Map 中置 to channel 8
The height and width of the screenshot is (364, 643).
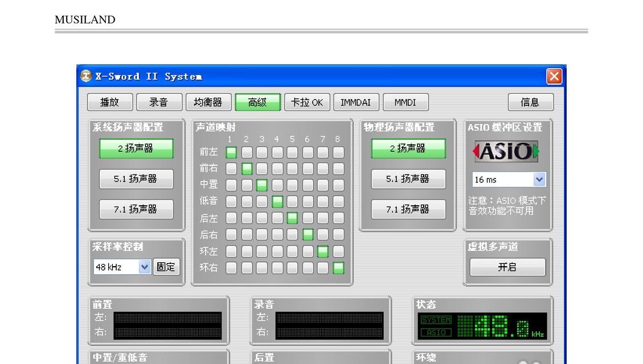pos(338,185)
